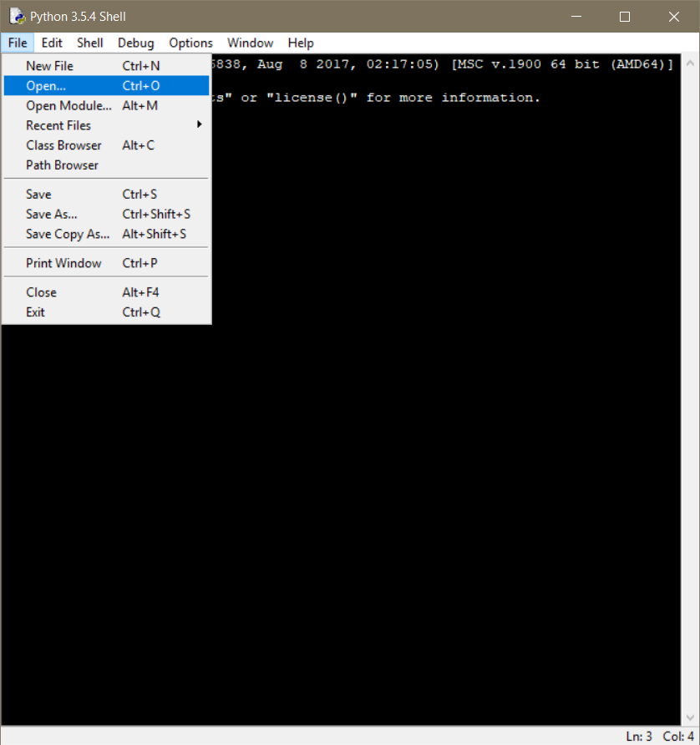Minimize the Python Shell window

click(x=576, y=17)
